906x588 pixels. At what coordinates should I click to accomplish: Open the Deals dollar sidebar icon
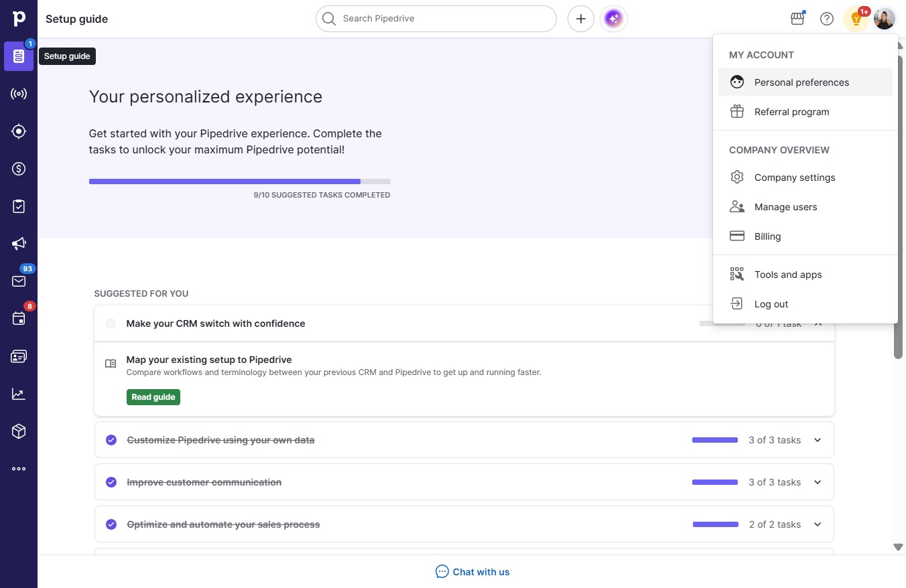pyautogui.click(x=19, y=169)
